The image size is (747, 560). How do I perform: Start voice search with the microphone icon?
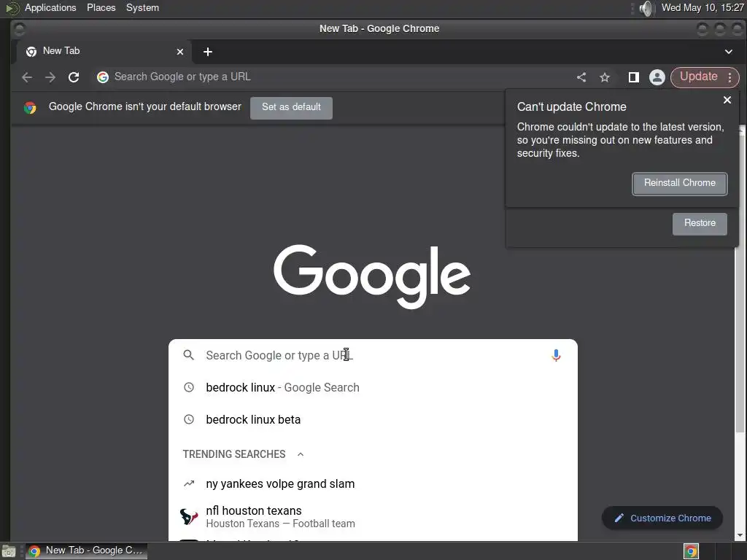pos(556,356)
